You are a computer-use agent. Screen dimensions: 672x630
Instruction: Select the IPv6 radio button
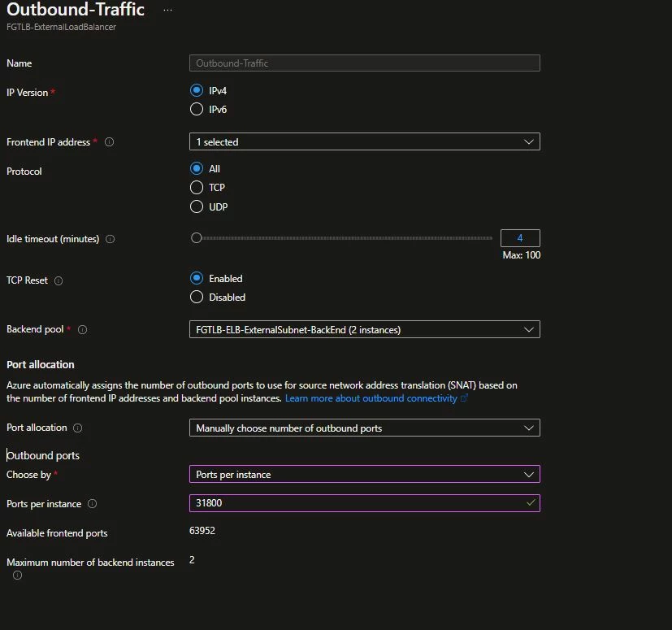pos(197,110)
